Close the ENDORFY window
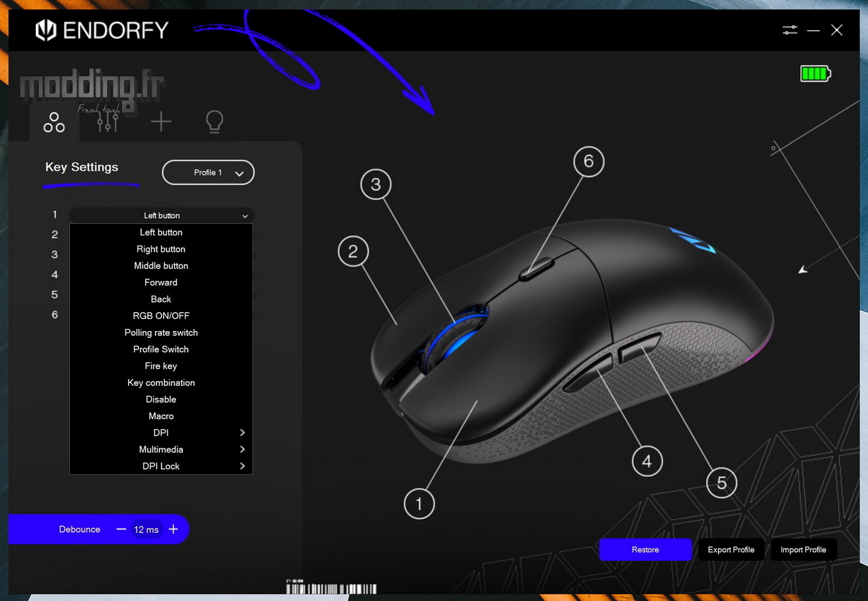868x601 pixels. 837,30
